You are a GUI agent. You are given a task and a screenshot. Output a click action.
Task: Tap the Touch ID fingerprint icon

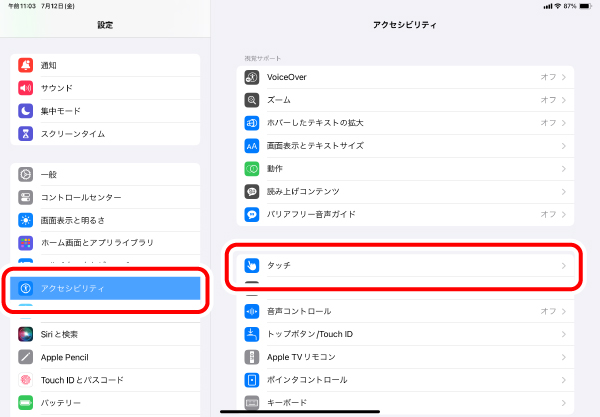pos(26,380)
